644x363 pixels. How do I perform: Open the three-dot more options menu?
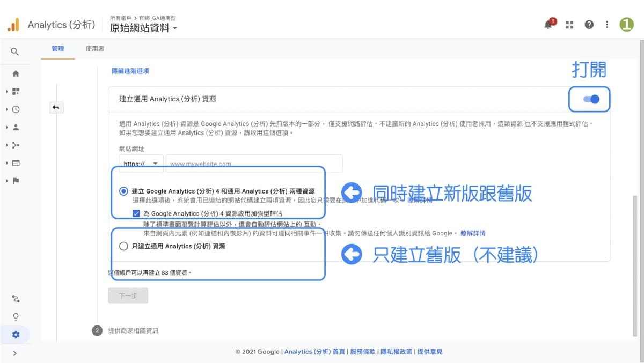click(607, 25)
